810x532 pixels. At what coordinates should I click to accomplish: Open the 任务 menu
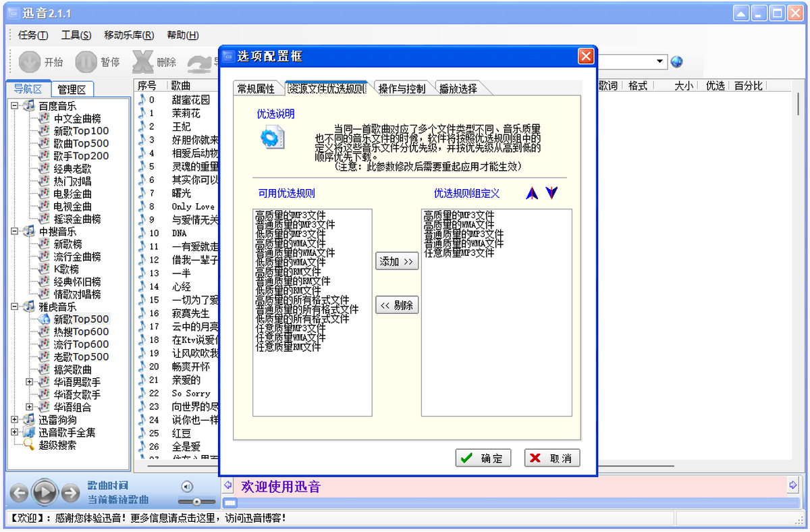[33, 35]
